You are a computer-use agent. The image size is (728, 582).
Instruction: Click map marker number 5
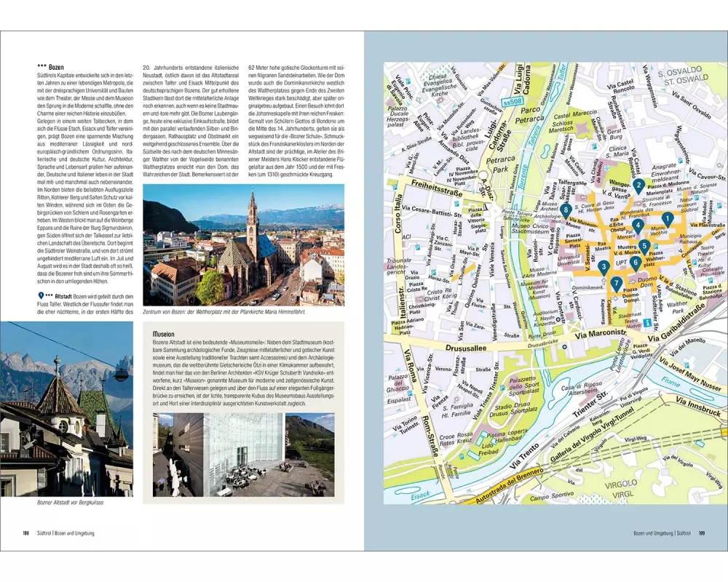(x=644, y=247)
